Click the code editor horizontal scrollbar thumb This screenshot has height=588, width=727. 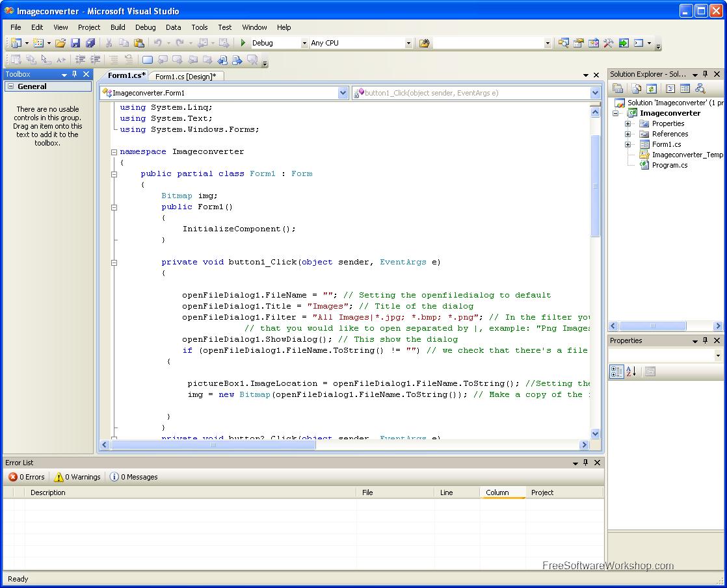(x=213, y=445)
